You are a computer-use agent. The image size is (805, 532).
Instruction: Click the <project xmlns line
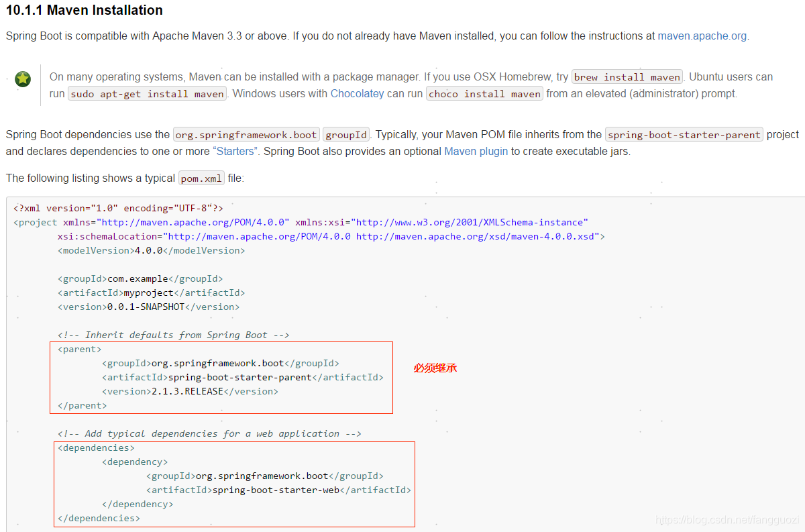pos(301,222)
